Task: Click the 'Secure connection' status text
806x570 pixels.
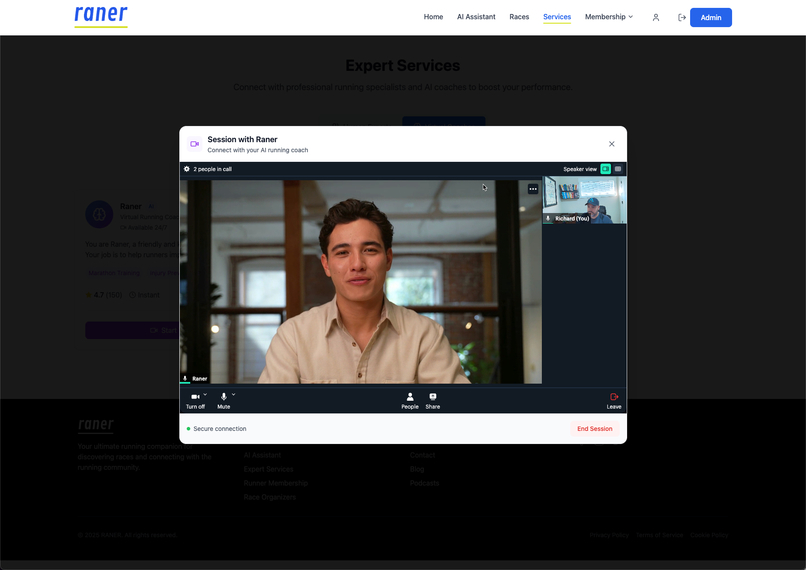Action: [x=219, y=429]
